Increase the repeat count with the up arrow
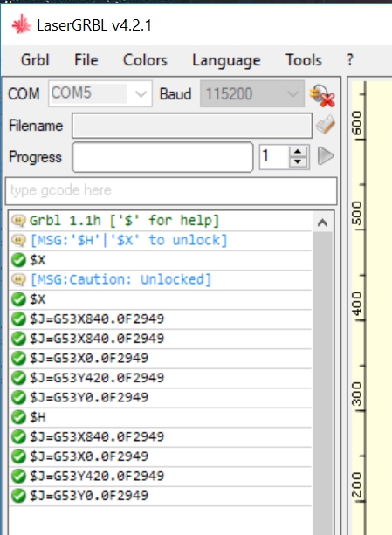The image size is (392, 535). (x=298, y=152)
